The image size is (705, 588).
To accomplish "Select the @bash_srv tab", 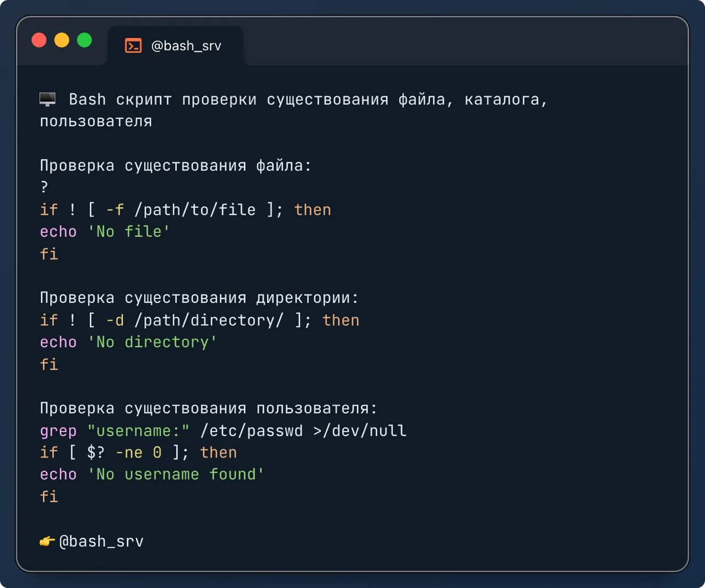I will (x=175, y=46).
